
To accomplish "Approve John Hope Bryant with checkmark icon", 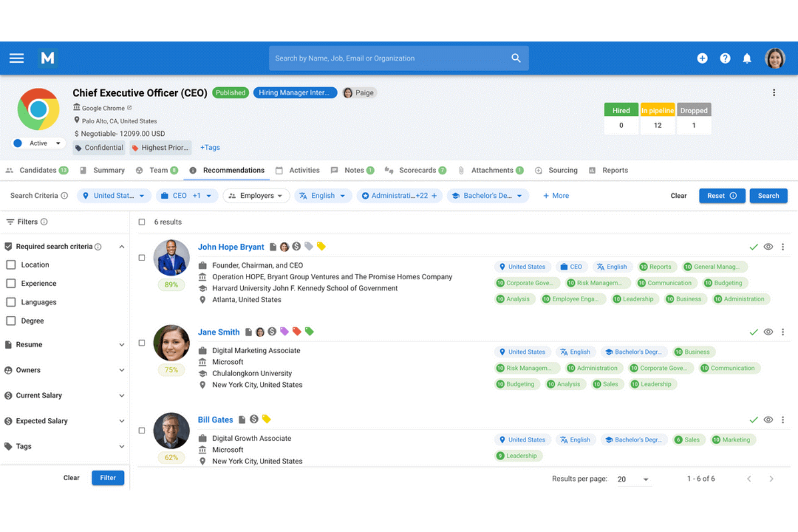I will pyautogui.click(x=754, y=247).
